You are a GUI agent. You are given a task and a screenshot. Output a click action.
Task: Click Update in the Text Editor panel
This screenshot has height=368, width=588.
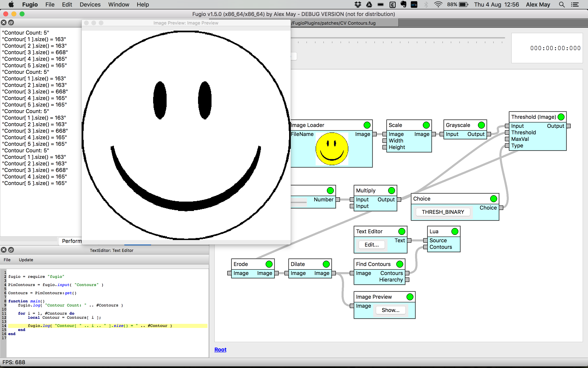click(26, 260)
